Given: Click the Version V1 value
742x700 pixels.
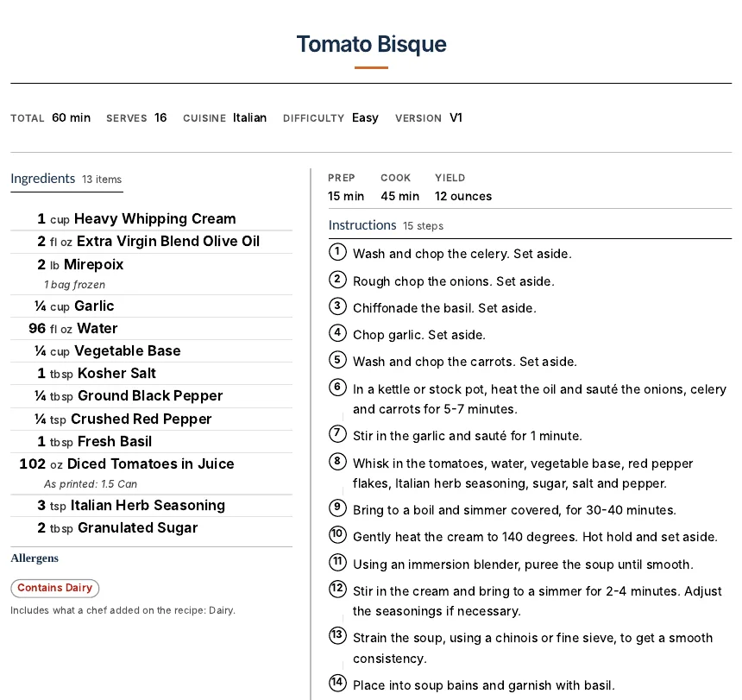Looking at the screenshot, I should click(x=456, y=118).
